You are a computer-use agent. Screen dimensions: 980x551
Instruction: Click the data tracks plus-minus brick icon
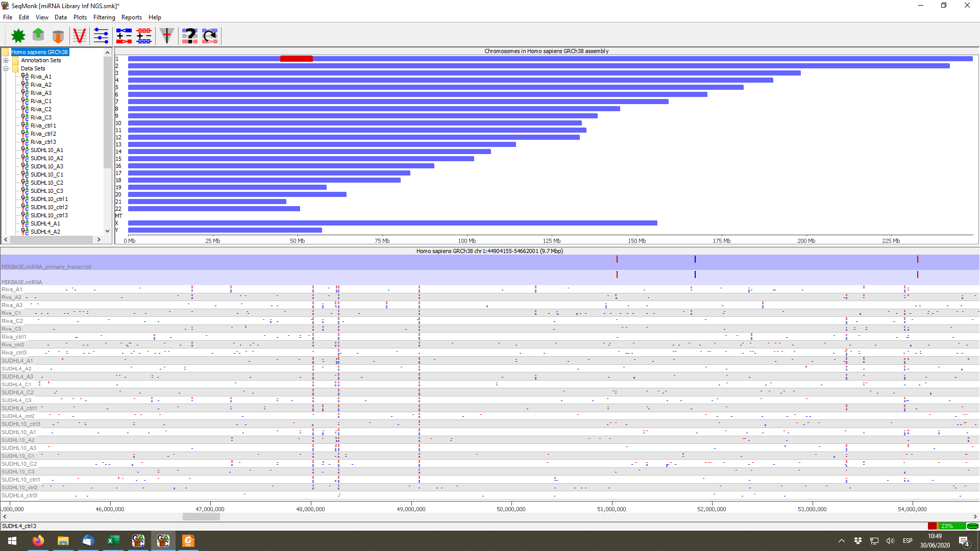pyautogui.click(x=144, y=36)
